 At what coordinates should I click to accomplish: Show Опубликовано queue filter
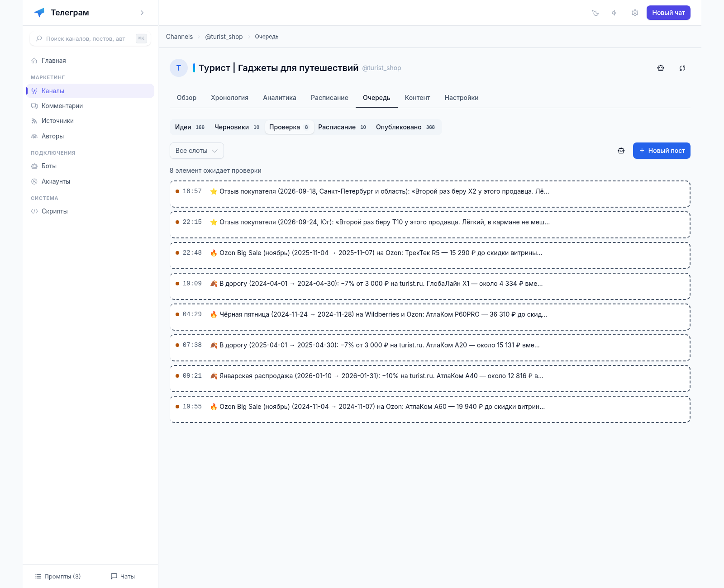[405, 127]
